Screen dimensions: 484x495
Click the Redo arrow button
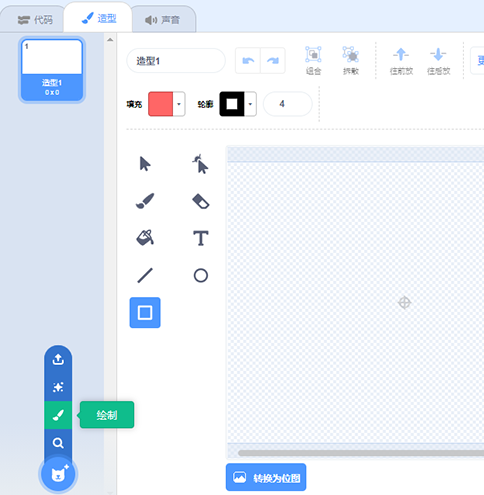[273, 61]
